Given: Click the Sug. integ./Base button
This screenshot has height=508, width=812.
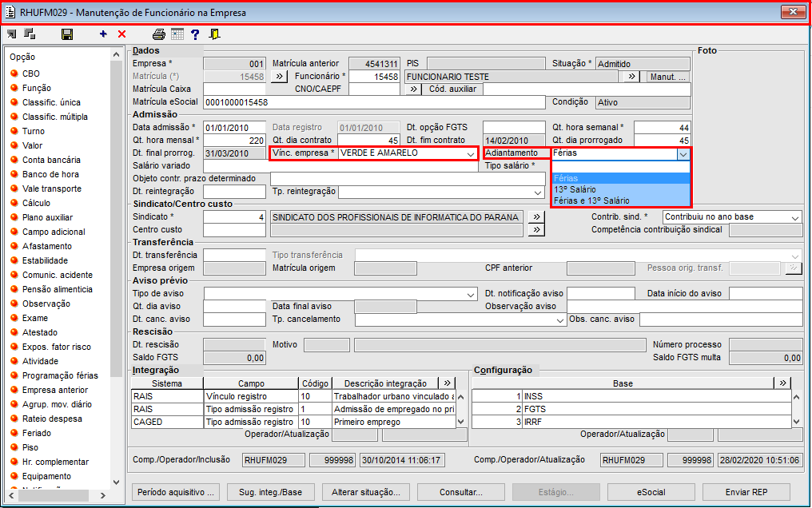Looking at the screenshot, I should click(x=270, y=492).
